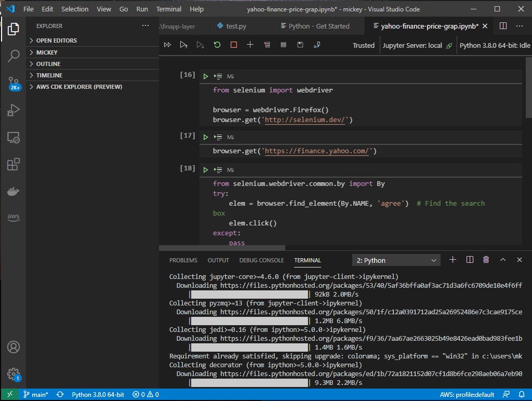Open the selenium.dev link in the code
Image resolution: width=532 pixels, height=401 pixels.
click(304, 119)
